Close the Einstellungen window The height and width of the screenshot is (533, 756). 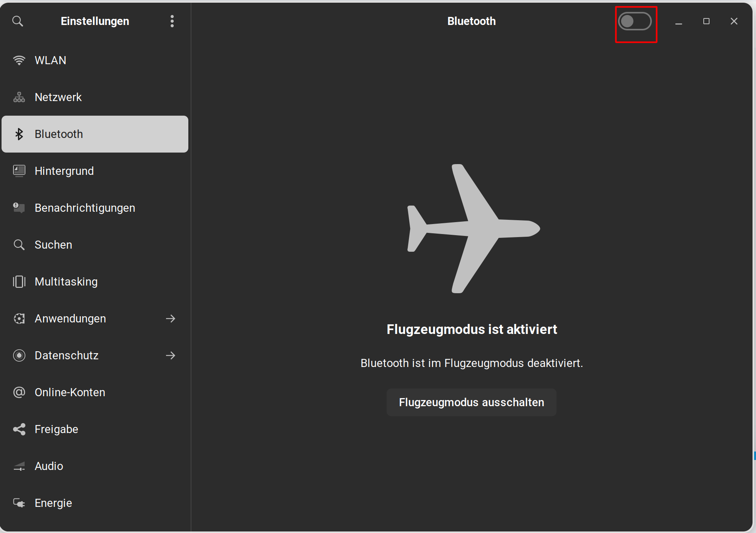click(x=734, y=21)
